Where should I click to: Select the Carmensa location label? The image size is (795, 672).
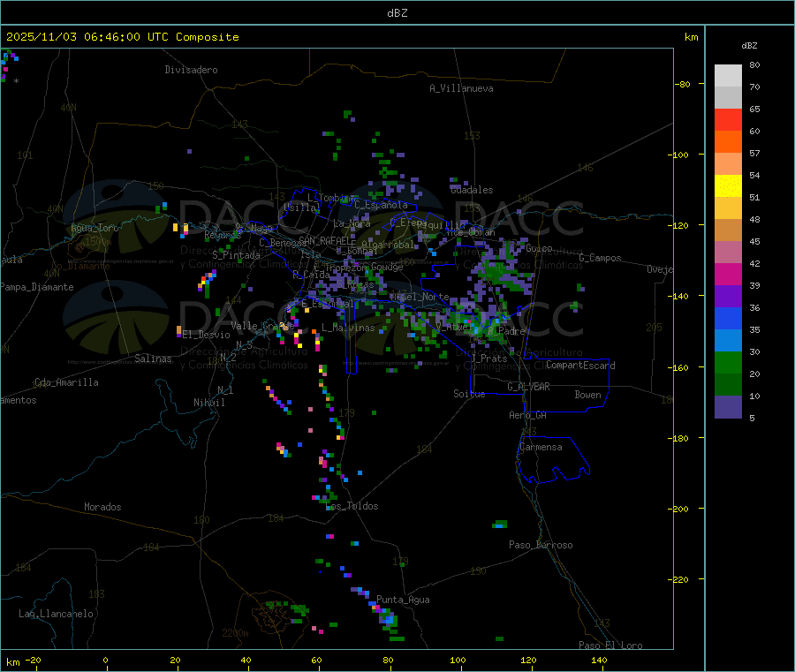point(541,447)
